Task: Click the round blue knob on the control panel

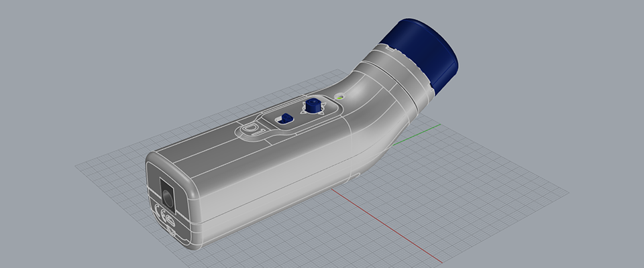Action: pyautogui.click(x=313, y=105)
